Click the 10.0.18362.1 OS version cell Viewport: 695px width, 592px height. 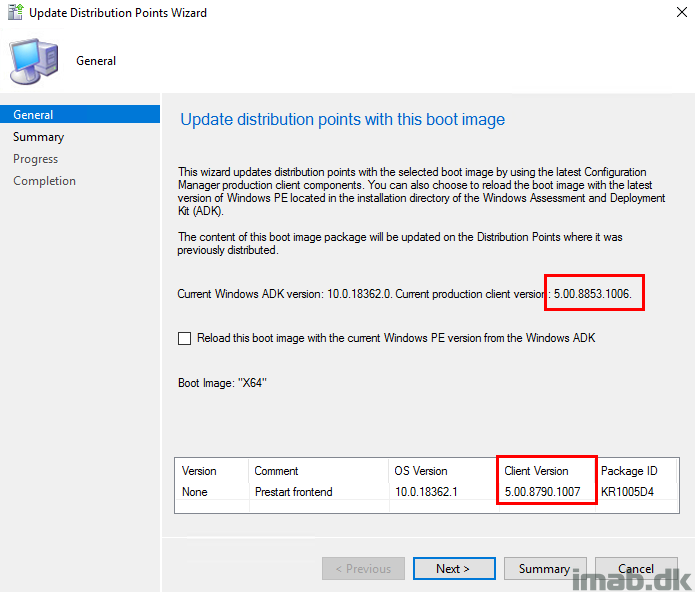(x=425, y=492)
